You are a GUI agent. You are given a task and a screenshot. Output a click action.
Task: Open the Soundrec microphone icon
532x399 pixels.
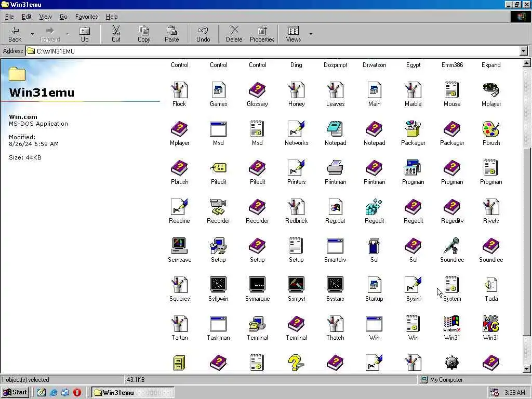(452, 246)
